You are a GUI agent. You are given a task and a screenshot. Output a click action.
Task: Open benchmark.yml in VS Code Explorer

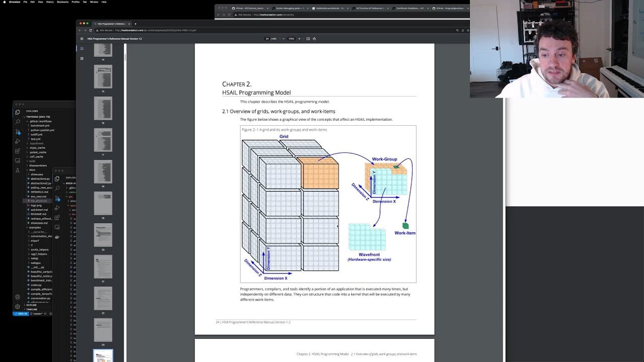click(40, 126)
